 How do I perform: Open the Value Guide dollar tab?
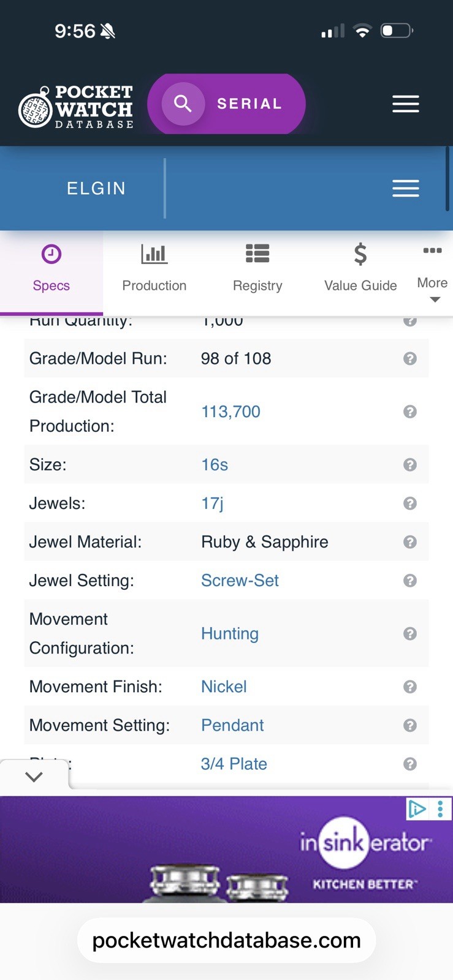360,268
